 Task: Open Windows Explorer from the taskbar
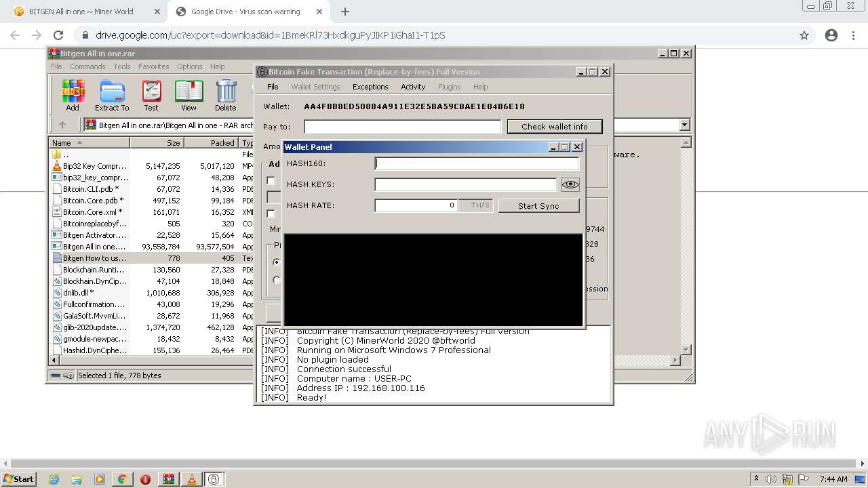[77, 479]
